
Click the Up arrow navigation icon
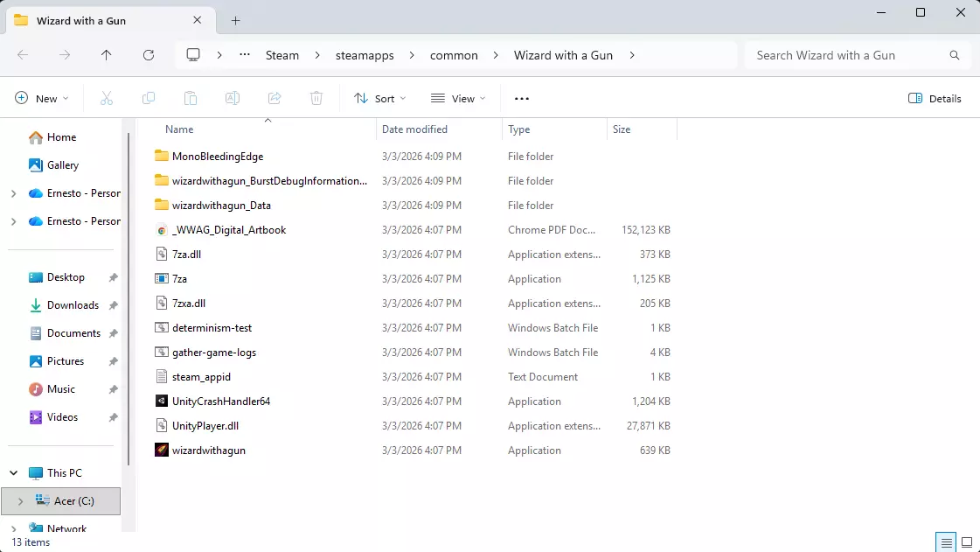(x=107, y=55)
